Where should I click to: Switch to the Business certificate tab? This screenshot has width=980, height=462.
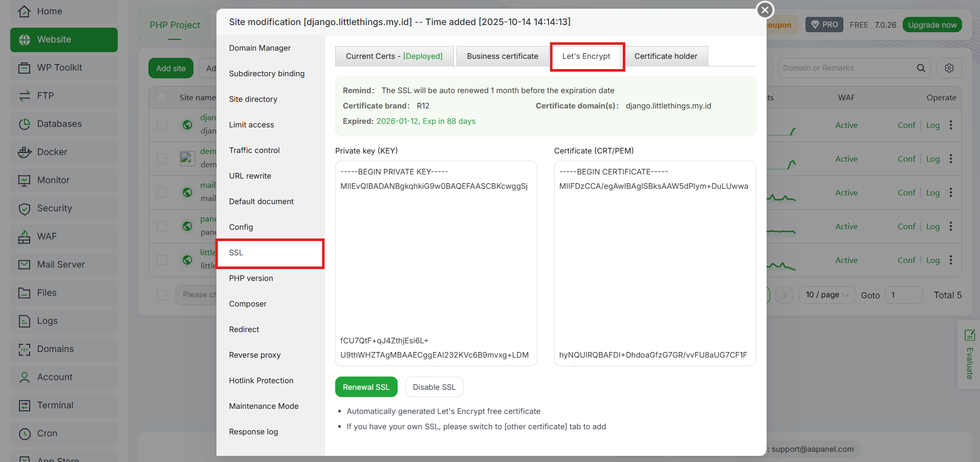[x=503, y=56]
